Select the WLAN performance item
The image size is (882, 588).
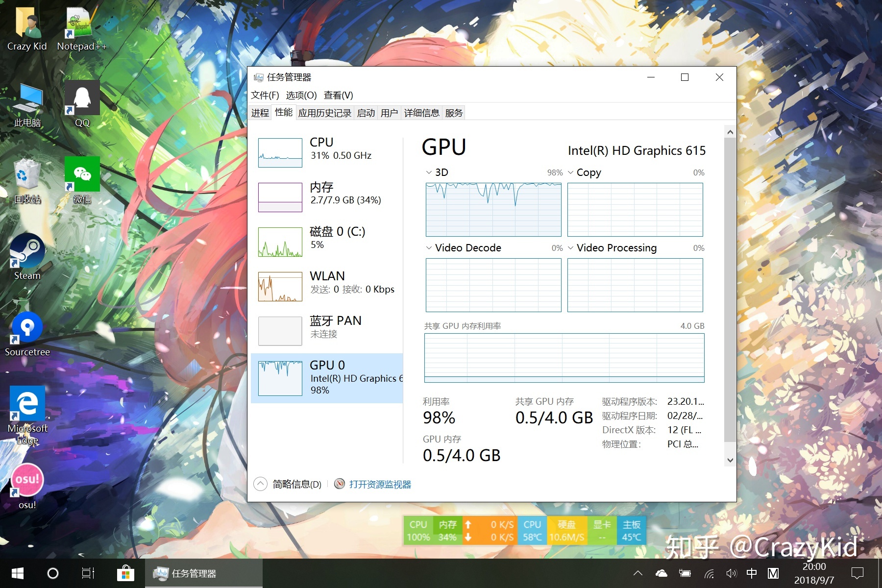click(327, 286)
